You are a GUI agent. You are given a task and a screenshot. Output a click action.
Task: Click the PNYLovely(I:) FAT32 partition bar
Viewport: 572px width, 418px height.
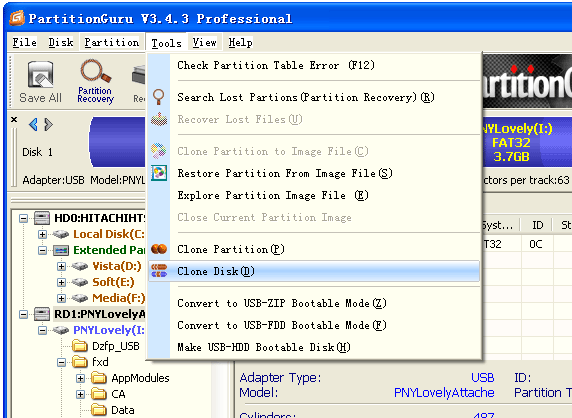pos(527,143)
